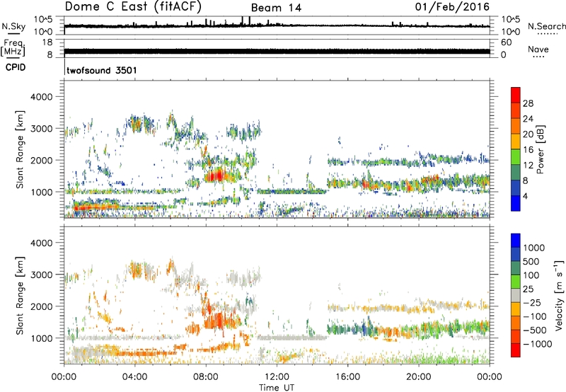Screen dimensions: 566x392
Task: Click the '-25' velocity scale value
Action: (532, 302)
